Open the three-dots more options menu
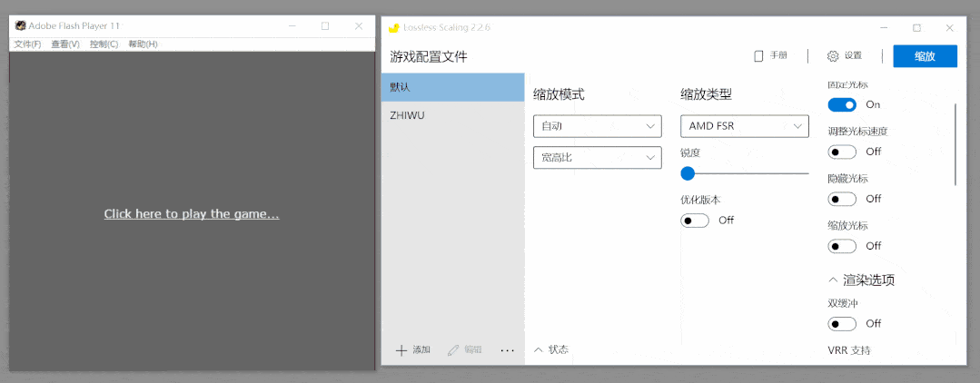Viewport: 980px width, 383px height. point(508,350)
